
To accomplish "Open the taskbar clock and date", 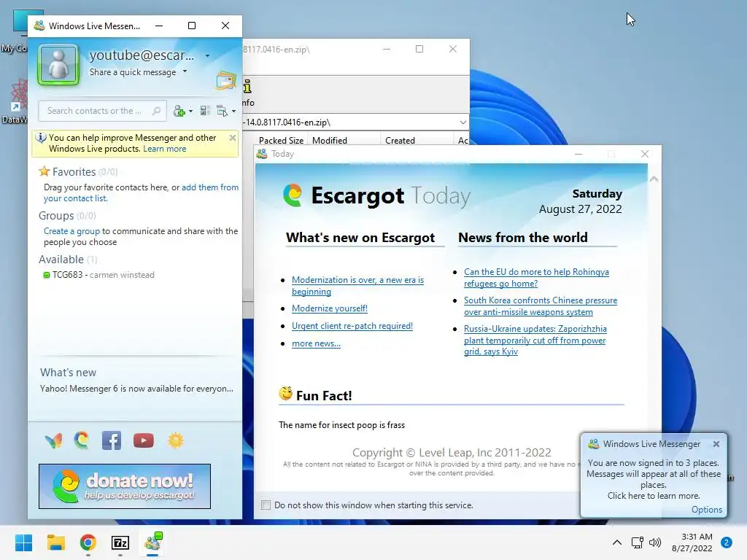I will 692,542.
